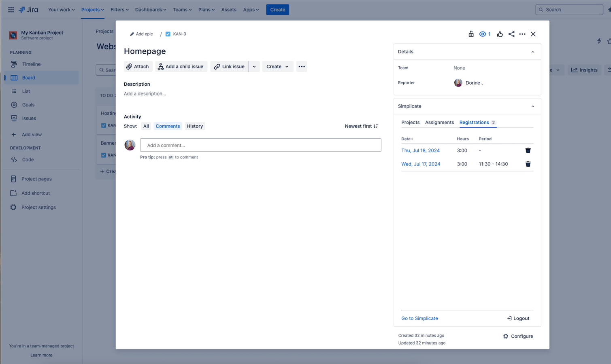The width and height of the screenshot is (611, 364).
Task: Open the Teams menu
Action: point(182,10)
